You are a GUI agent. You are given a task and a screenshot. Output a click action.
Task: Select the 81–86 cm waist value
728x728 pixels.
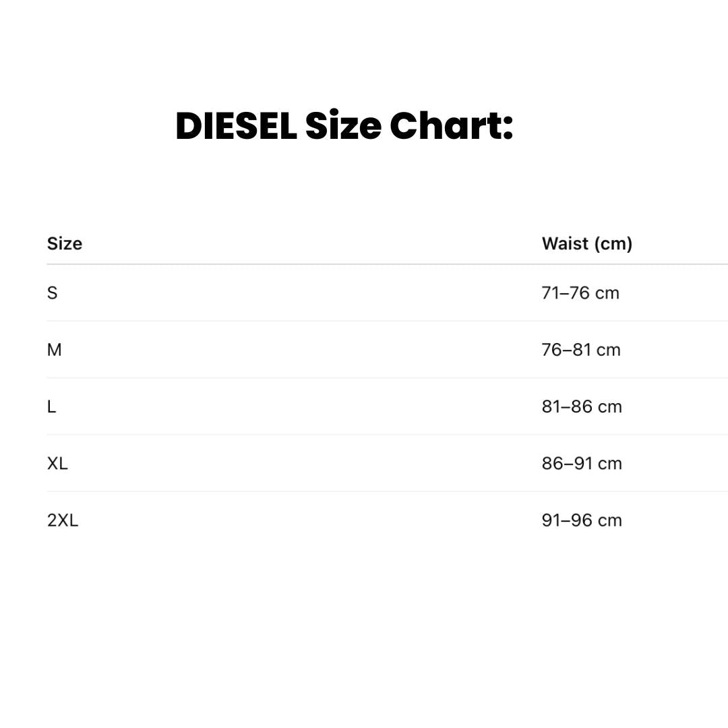582,406
